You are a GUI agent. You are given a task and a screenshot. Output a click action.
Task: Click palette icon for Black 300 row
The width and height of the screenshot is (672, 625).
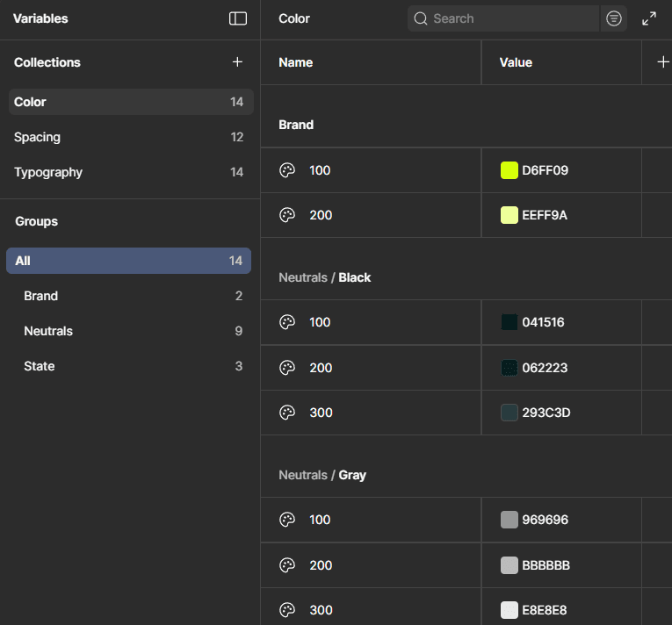pyautogui.click(x=287, y=413)
